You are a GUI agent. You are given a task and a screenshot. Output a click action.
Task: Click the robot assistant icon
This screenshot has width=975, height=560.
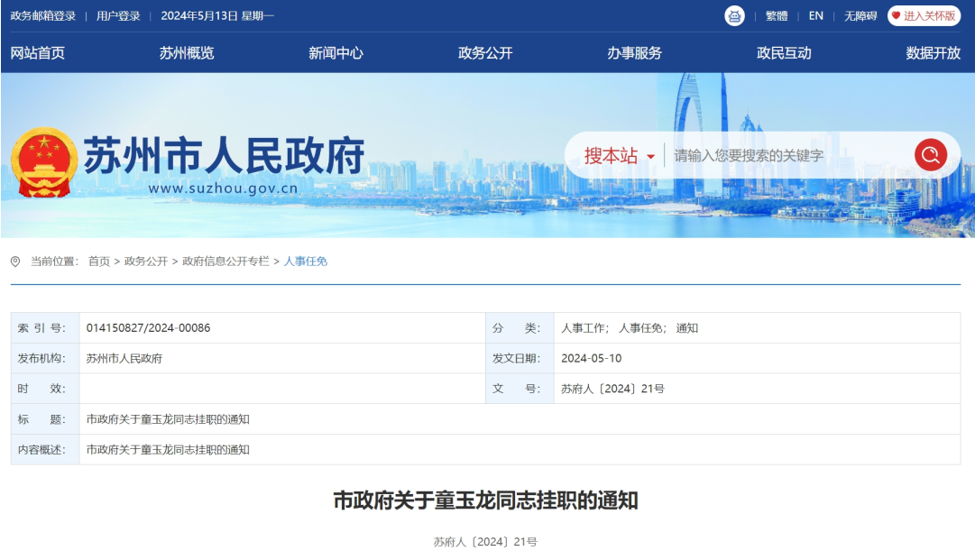(734, 15)
